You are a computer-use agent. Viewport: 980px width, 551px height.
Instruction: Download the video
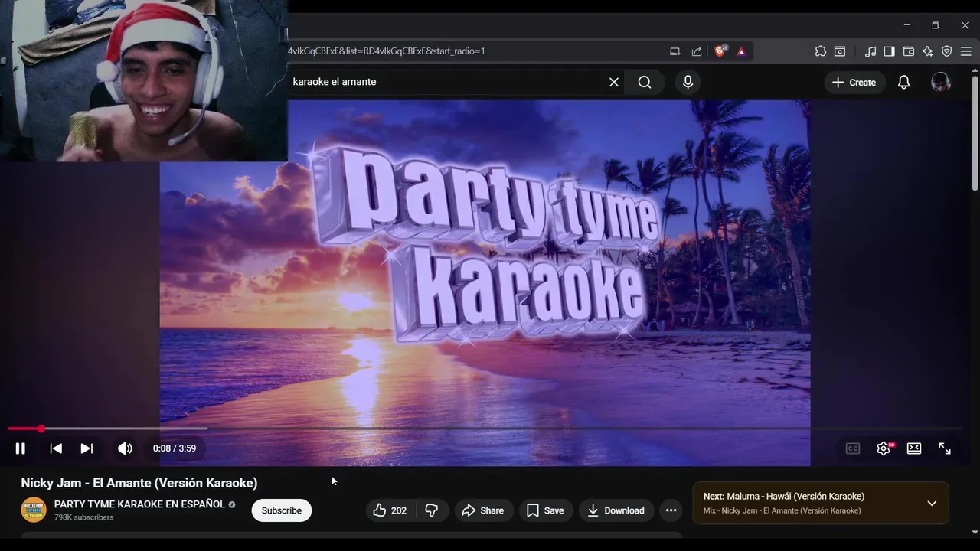point(616,510)
